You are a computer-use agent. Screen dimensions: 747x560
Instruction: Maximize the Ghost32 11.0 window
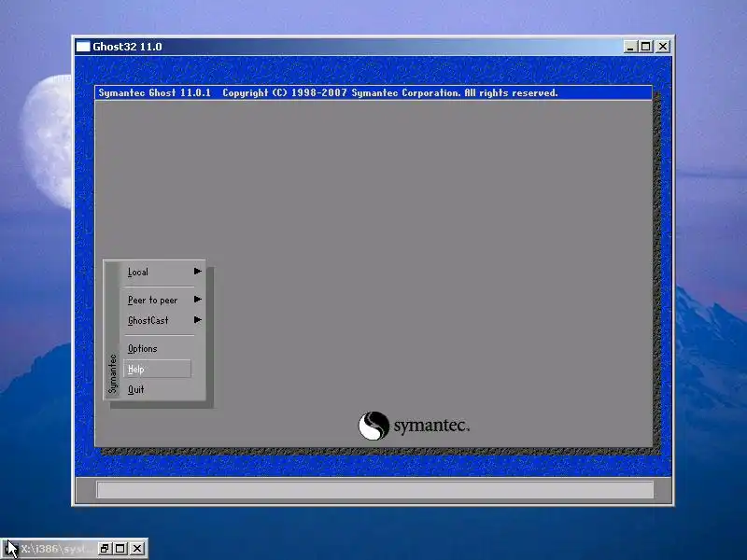click(x=645, y=47)
